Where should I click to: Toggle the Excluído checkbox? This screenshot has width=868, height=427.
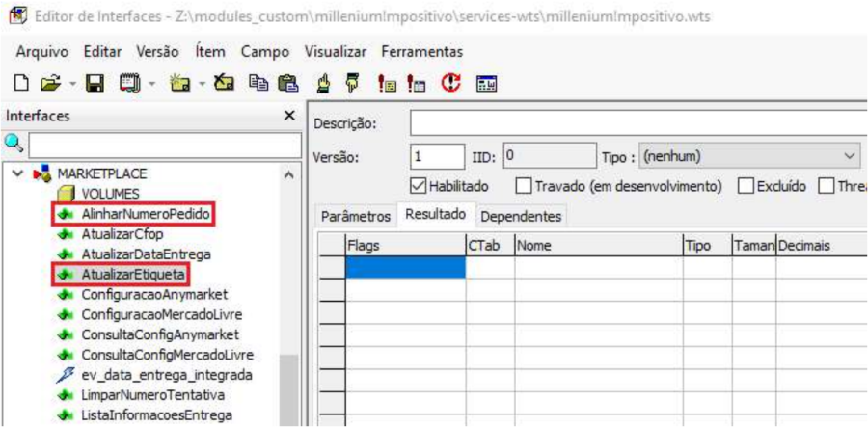(746, 187)
